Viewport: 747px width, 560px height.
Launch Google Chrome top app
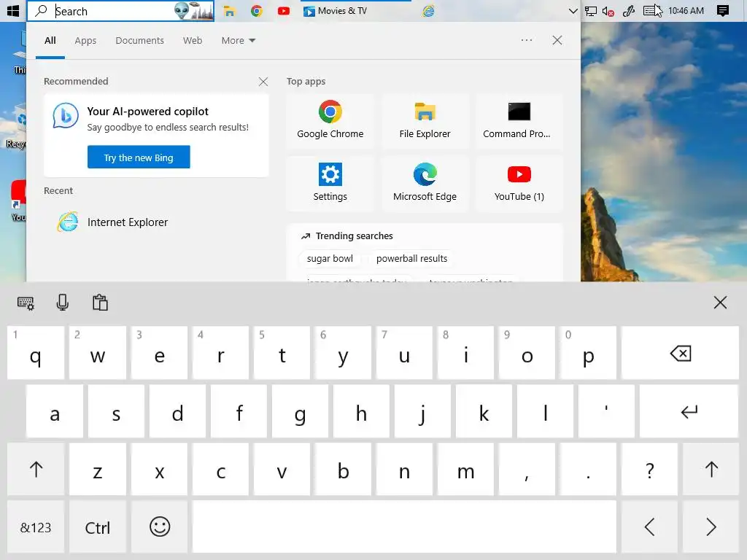point(330,121)
